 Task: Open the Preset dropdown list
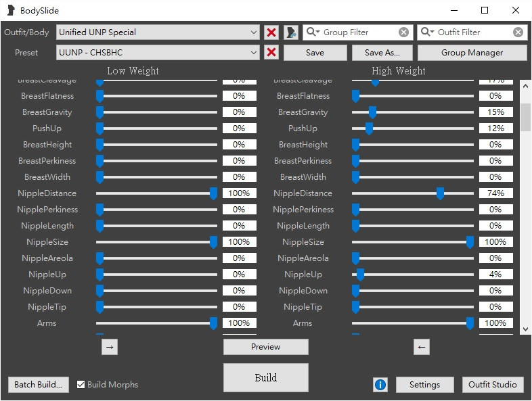[x=254, y=53]
